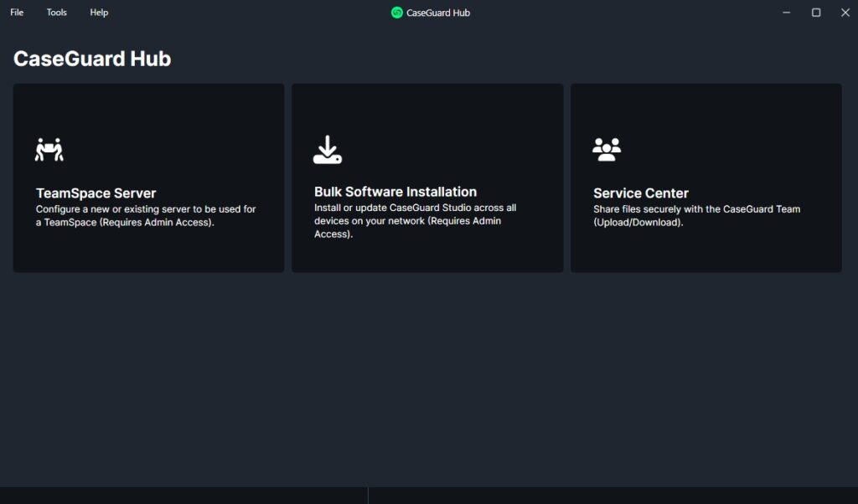Click the Service Center group icon
858x504 pixels.
(x=607, y=149)
